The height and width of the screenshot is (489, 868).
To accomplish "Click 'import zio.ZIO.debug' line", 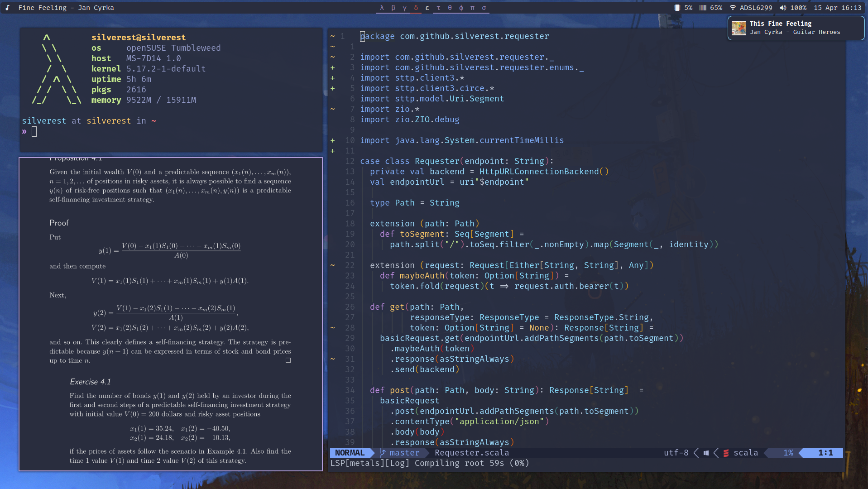I will [x=410, y=120].
